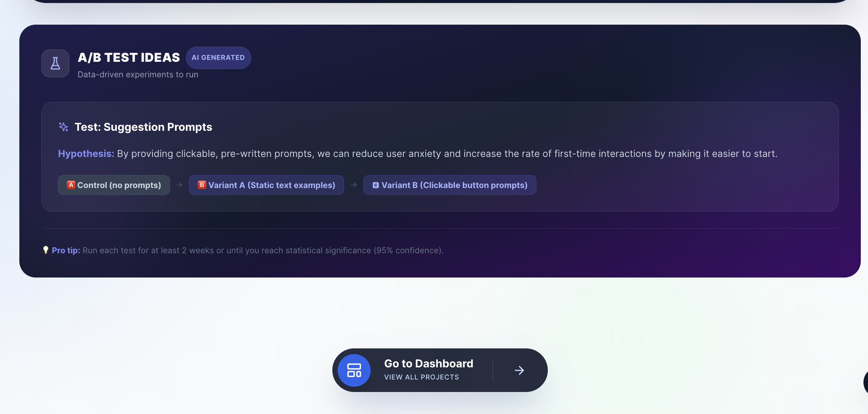Click the Hypothesis label text
This screenshot has width=868, height=414.
(x=86, y=154)
